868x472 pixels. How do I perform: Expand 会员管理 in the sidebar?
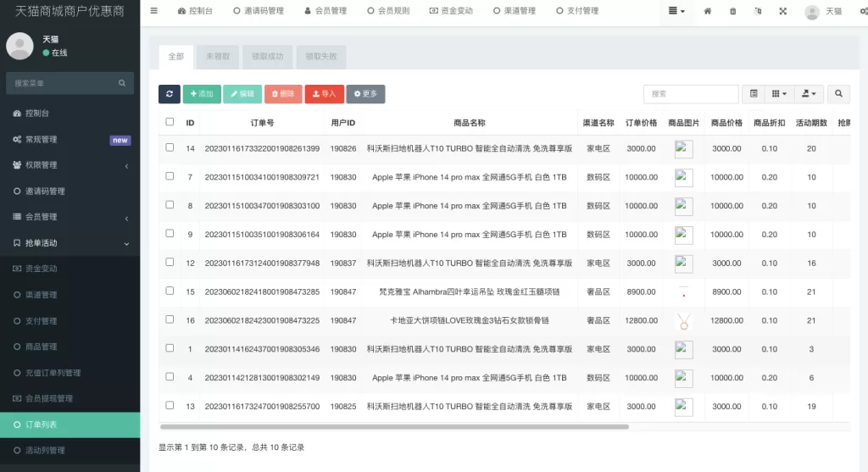click(70, 217)
